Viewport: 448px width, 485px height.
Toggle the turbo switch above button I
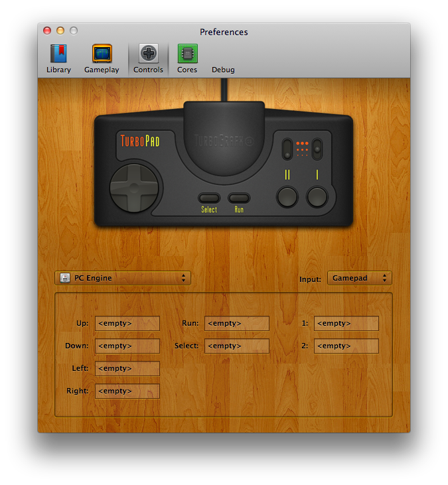(317, 149)
